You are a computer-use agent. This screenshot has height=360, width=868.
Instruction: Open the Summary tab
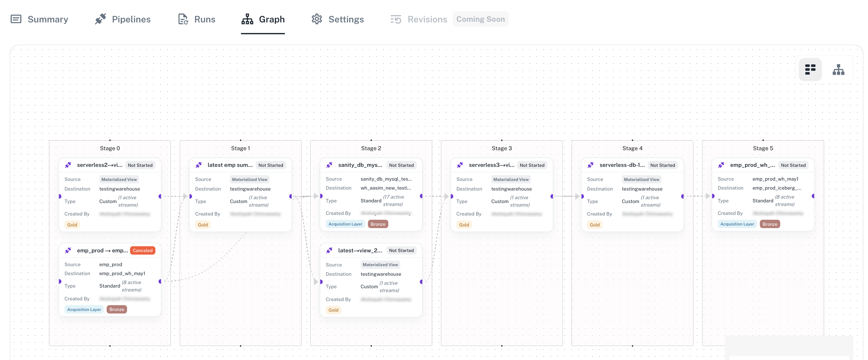point(39,19)
